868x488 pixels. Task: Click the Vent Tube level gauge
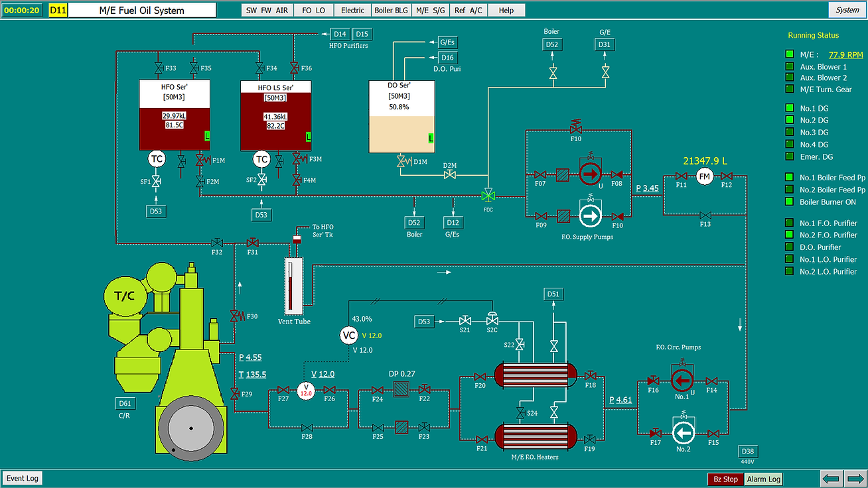pos(293,286)
